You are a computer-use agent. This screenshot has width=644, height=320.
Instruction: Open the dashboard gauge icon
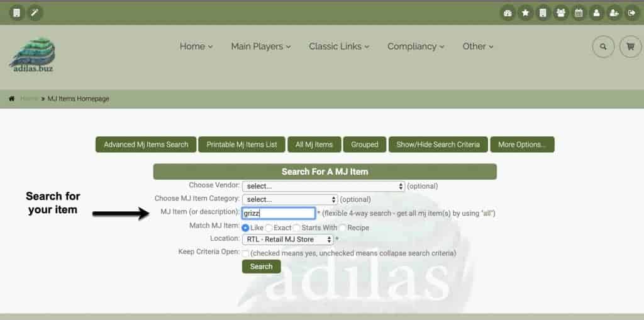[x=508, y=13]
